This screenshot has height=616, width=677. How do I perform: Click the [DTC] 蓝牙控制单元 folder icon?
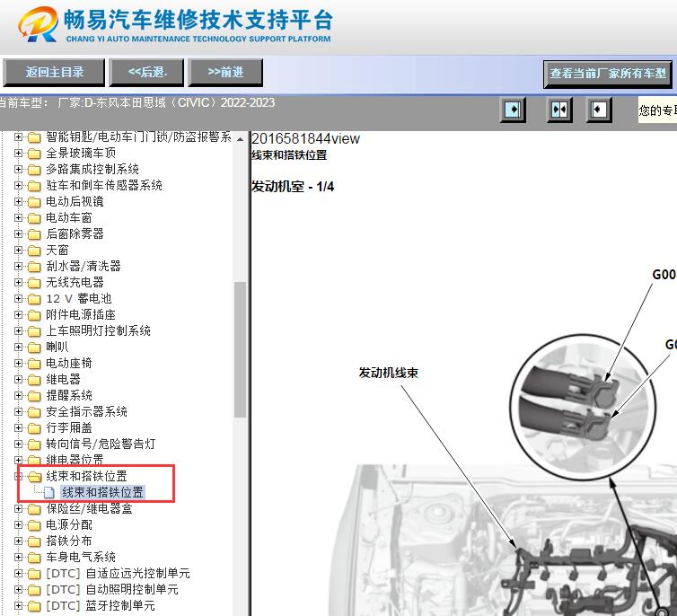[x=34, y=606]
